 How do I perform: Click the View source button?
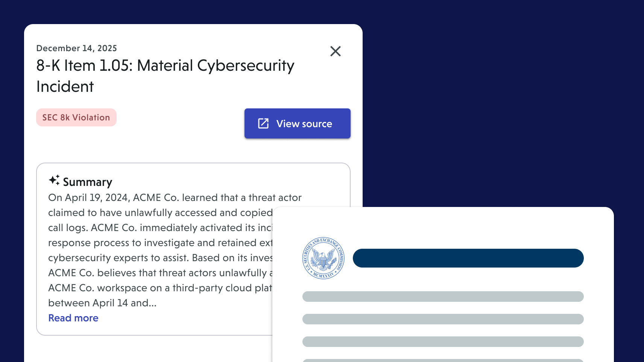297,123
